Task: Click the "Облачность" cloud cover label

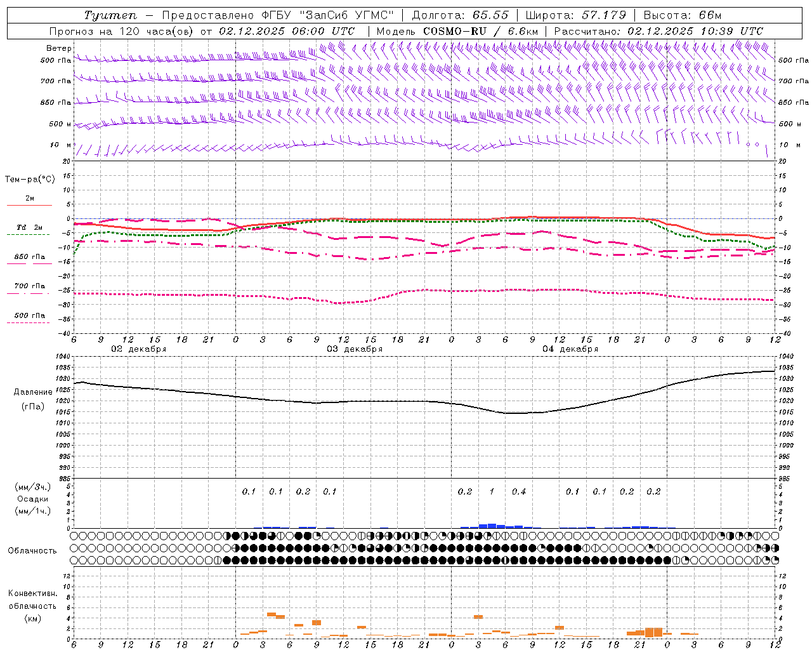Action: point(32,551)
